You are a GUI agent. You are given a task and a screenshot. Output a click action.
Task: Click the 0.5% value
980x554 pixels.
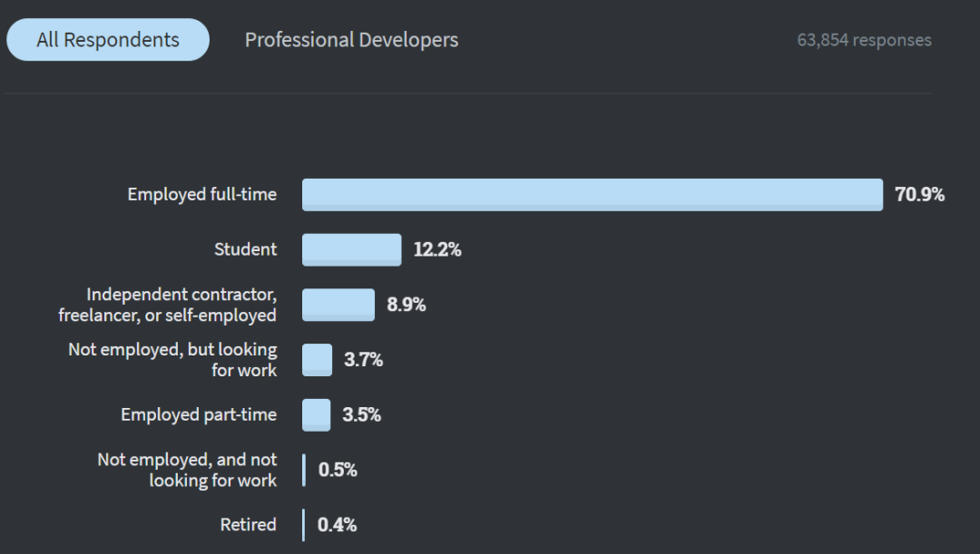(338, 470)
